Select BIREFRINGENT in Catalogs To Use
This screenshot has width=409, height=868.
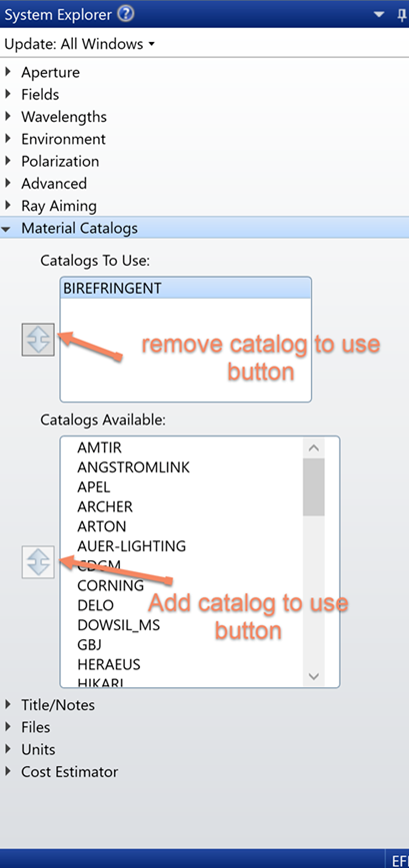(x=186, y=289)
